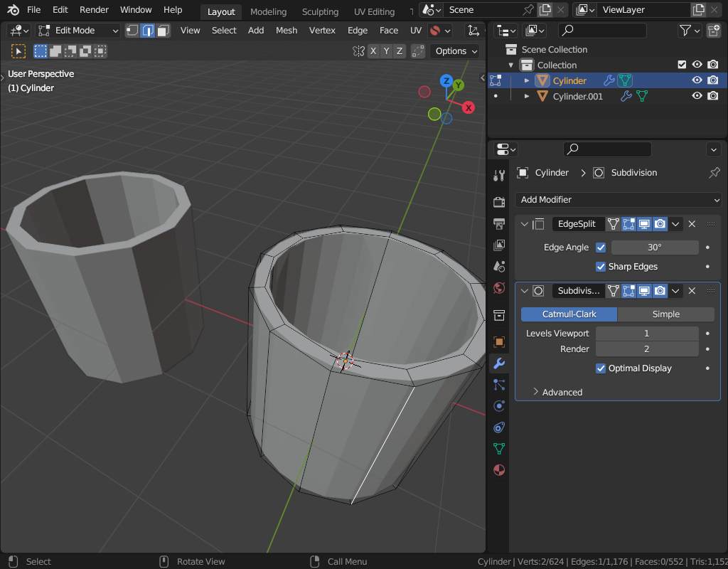Open View Layer properties tab
This screenshot has width=728, height=569.
click(499, 245)
